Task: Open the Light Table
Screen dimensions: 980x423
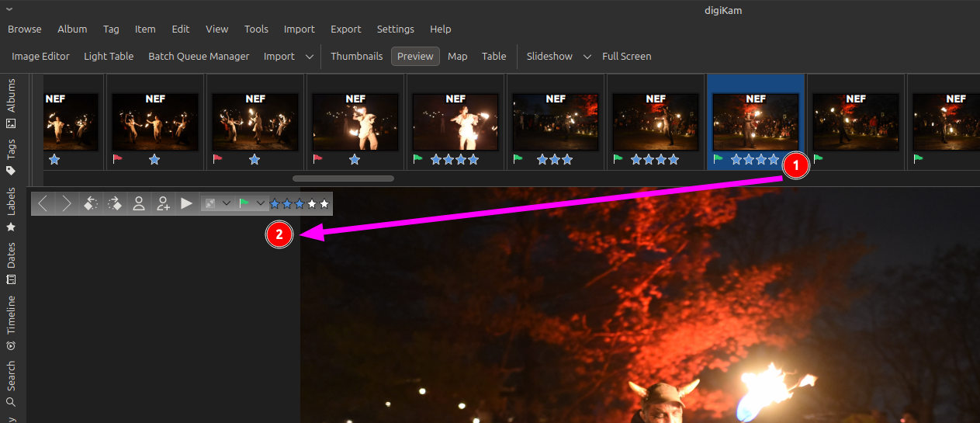Action: coord(109,56)
